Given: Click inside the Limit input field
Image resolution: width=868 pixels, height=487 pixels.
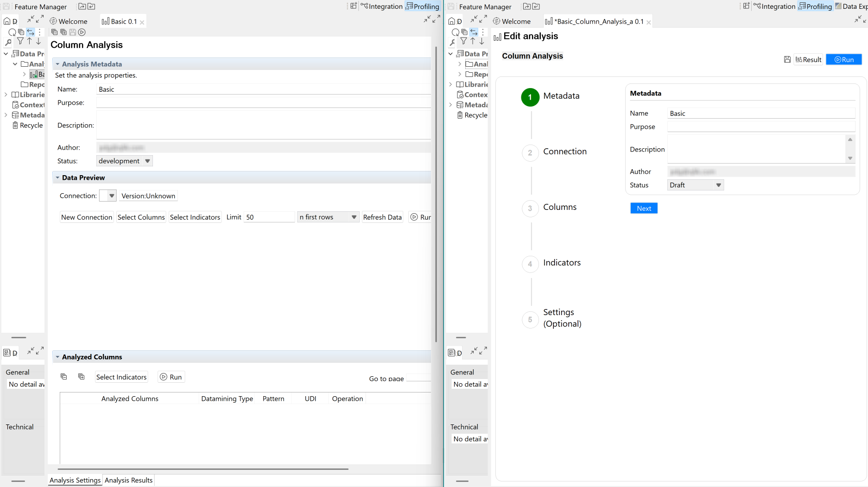Looking at the screenshot, I should 269,217.
